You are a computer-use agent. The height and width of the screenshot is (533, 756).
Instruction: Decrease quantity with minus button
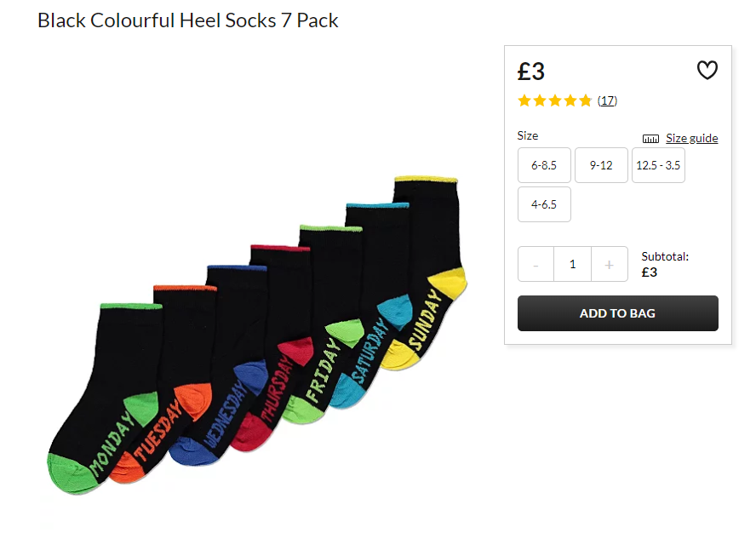[535, 264]
